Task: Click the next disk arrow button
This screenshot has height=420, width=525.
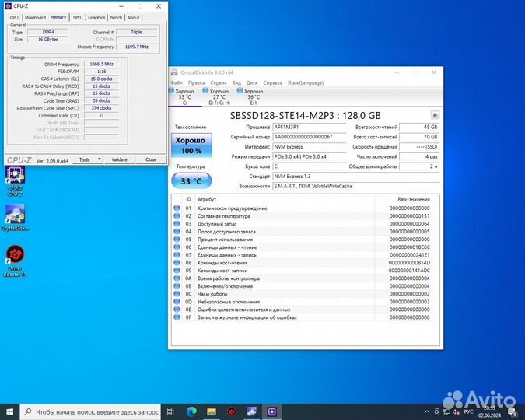Action: pyautogui.click(x=435, y=115)
